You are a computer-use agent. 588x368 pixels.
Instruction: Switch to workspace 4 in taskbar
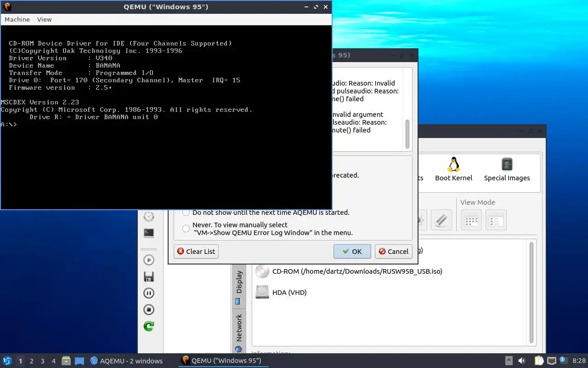pos(53,361)
